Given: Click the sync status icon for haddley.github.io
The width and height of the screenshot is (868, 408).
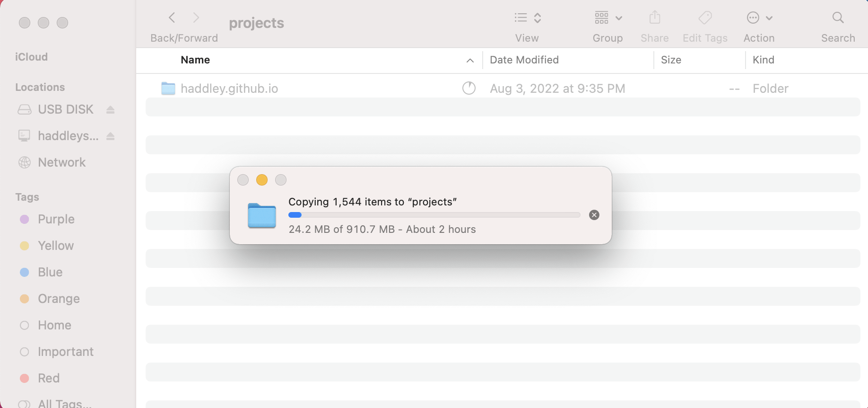Looking at the screenshot, I should pyautogui.click(x=469, y=88).
